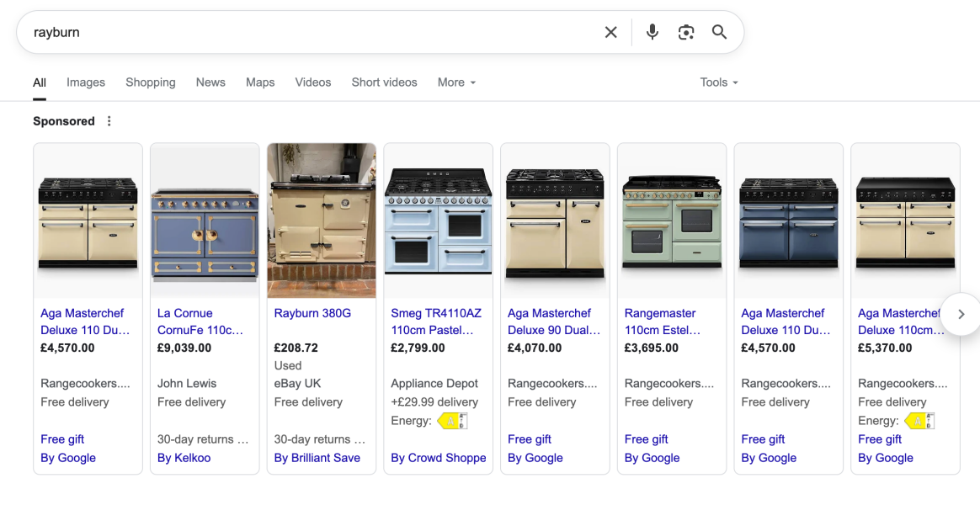The height and width of the screenshot is (505, 980).
Task: Clear the search box text
Action: point(611,32)
